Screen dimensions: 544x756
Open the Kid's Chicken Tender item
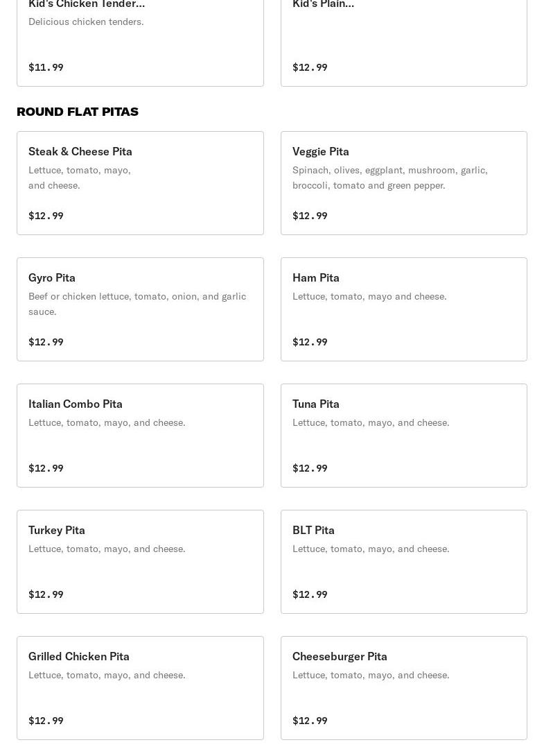click(x=140, y=43)
